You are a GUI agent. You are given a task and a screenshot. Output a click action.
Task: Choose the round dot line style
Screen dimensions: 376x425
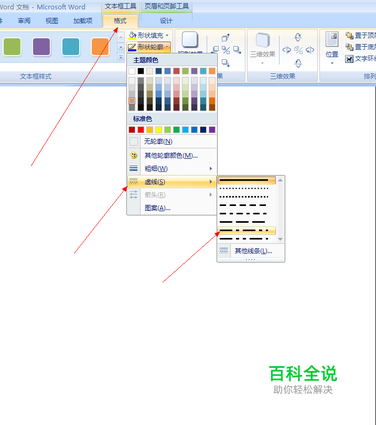247,189
